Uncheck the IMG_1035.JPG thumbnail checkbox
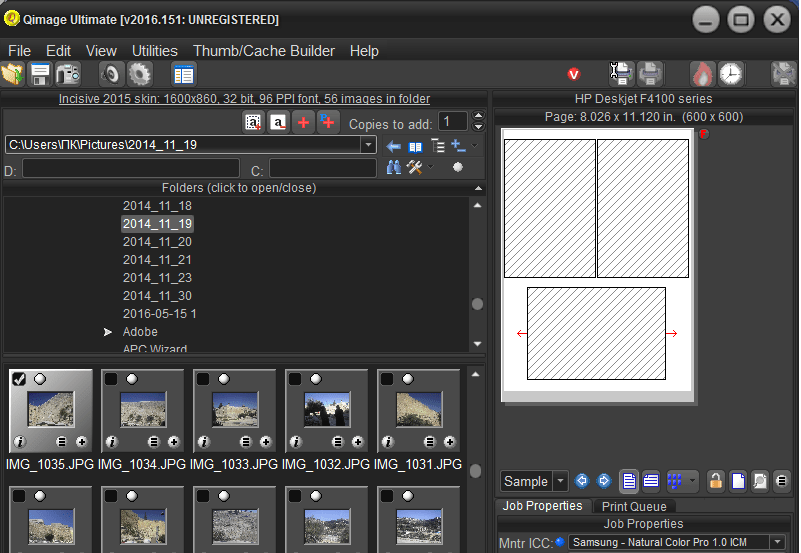Screen dimensions: 801x553 19,380
